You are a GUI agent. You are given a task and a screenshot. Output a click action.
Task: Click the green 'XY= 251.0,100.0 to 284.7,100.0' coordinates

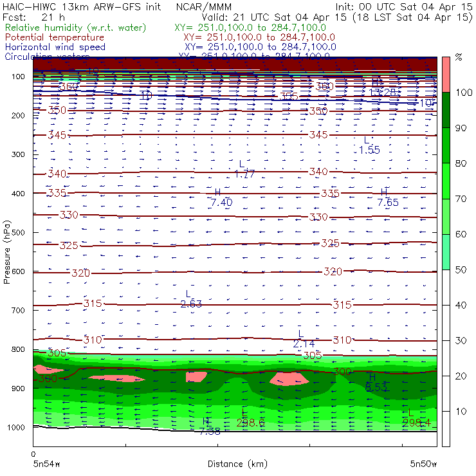(250, 28)
